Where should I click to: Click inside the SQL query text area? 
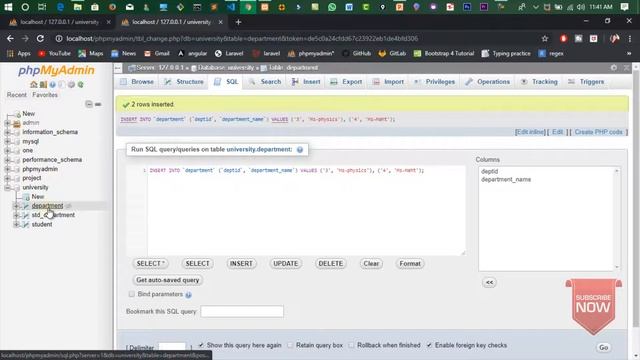pyautogui.click(x=306, y=211)
